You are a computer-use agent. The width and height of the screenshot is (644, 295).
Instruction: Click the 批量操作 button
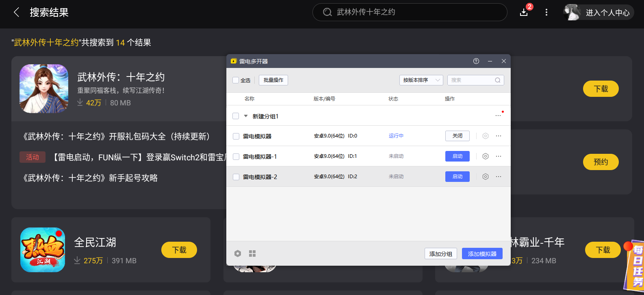click(273, 80)
